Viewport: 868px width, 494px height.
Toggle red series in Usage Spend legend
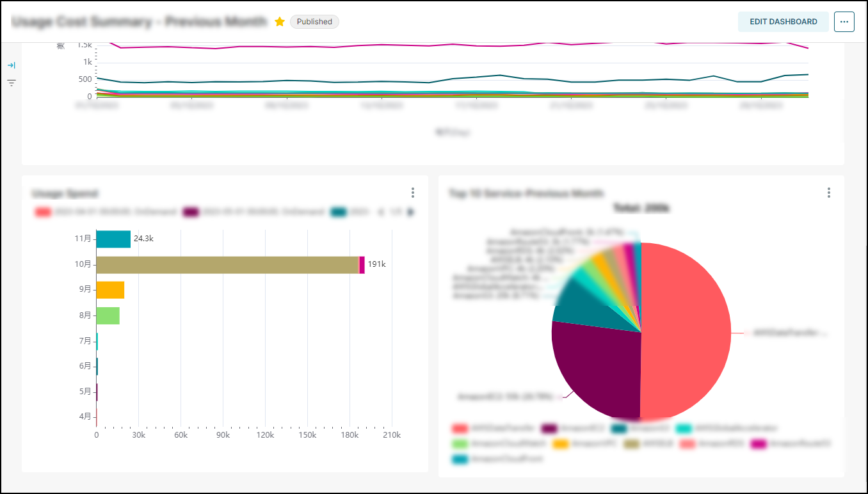(x=43, y=212)
